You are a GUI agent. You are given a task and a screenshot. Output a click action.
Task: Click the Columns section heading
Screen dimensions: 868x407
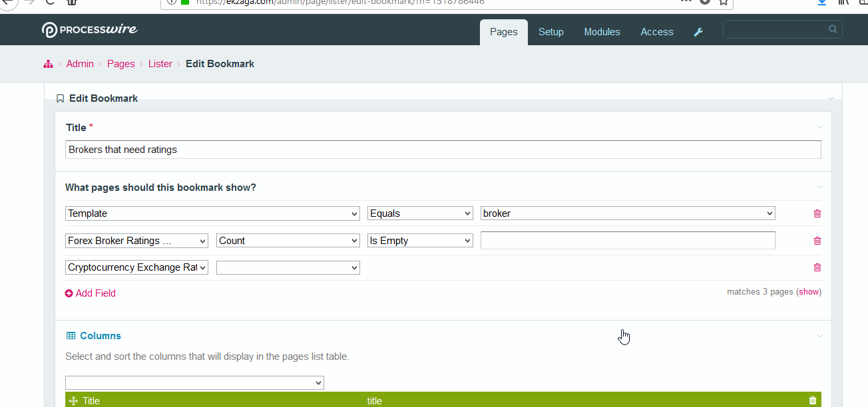[x=101, y=336]
